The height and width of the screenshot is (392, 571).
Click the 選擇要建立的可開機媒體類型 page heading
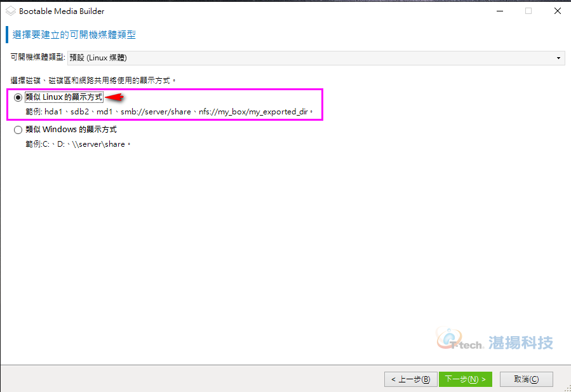(x=74, y=35)
